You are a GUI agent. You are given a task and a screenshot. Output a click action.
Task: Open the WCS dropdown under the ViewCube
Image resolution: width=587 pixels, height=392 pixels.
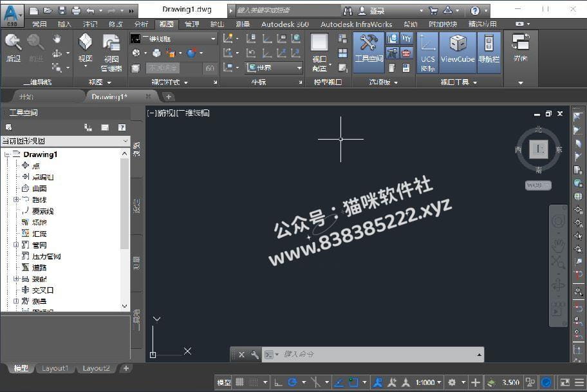tap(538, 185)
